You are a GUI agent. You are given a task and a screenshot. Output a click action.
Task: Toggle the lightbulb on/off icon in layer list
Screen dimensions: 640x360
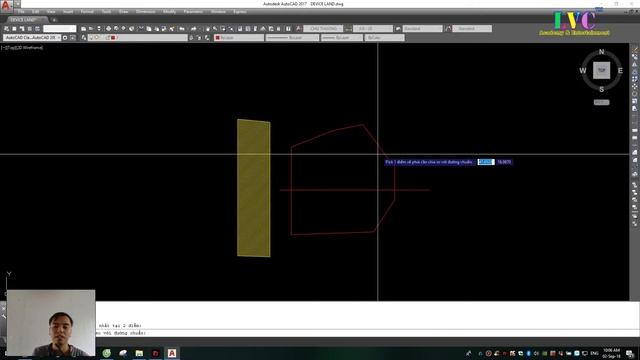[91, 38]
